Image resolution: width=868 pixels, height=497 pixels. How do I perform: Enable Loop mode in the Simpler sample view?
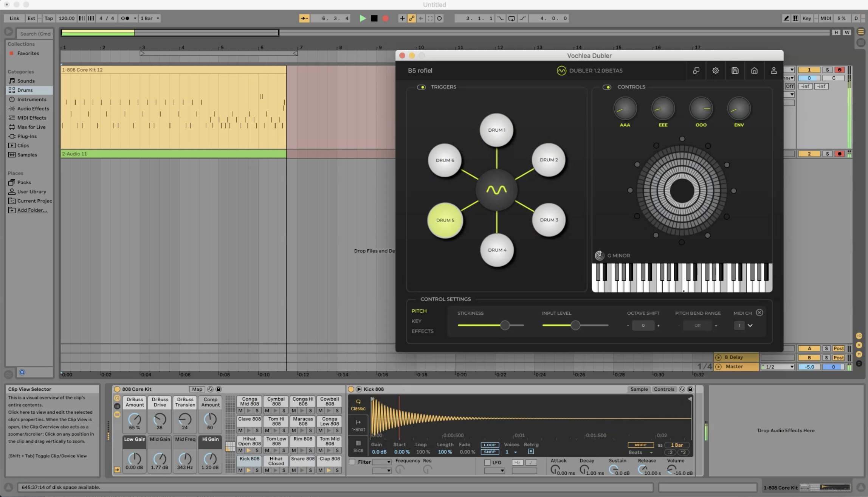coord(490,445)
